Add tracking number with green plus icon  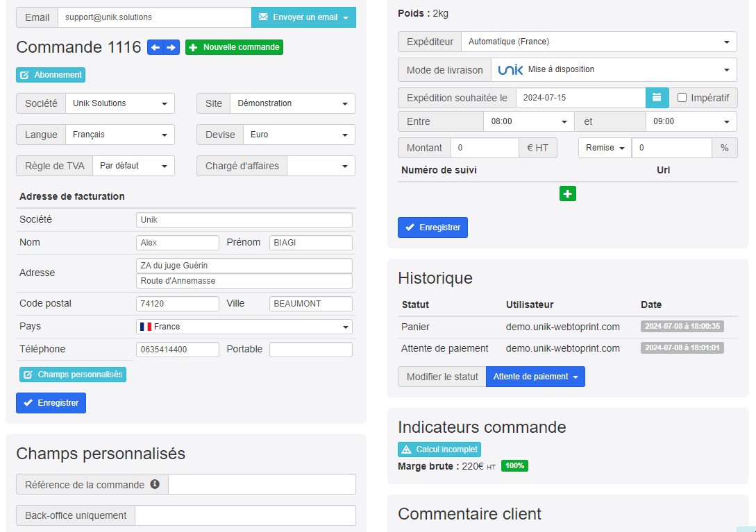(567, 194)
